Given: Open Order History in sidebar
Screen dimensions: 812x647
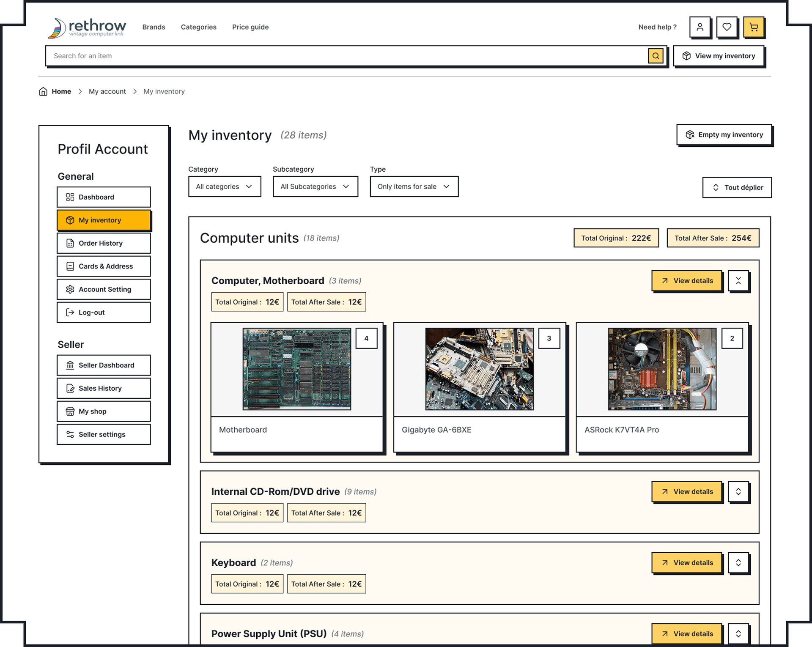Looking at the screenshot, I should [104, 243].
